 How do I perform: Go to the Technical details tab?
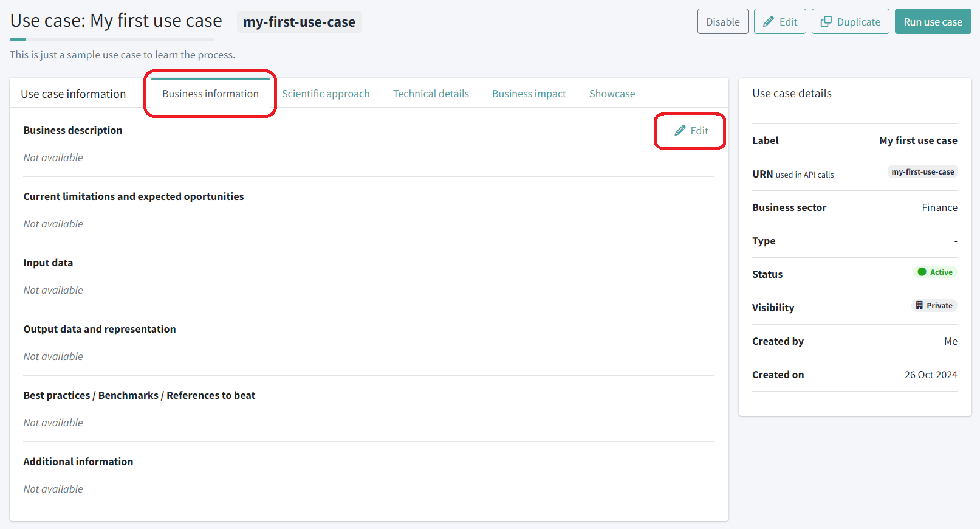tap(431, 94)
